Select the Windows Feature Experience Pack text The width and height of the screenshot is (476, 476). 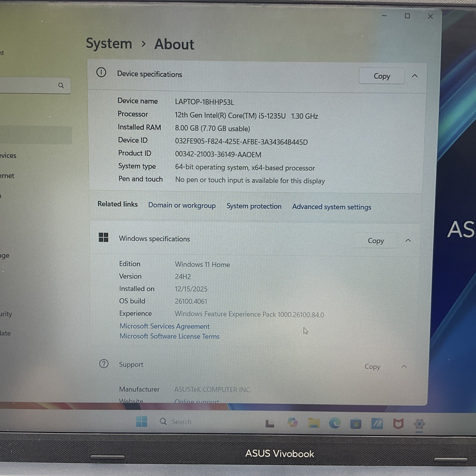click(249, 314)
